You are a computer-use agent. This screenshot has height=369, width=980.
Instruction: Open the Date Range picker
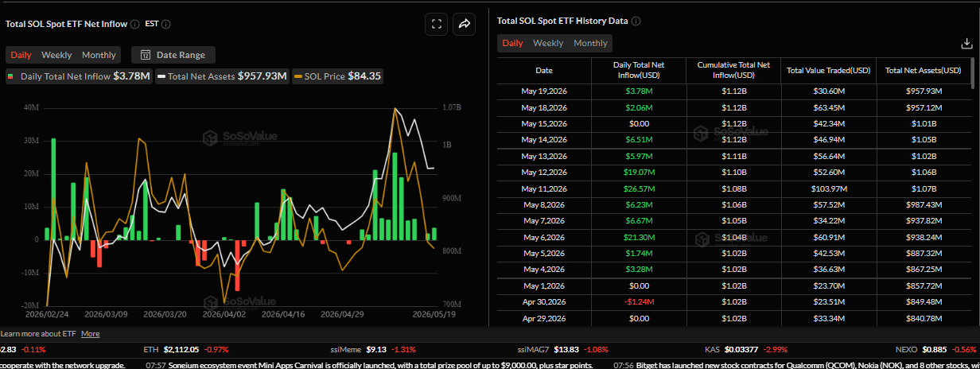pos(173,55)
